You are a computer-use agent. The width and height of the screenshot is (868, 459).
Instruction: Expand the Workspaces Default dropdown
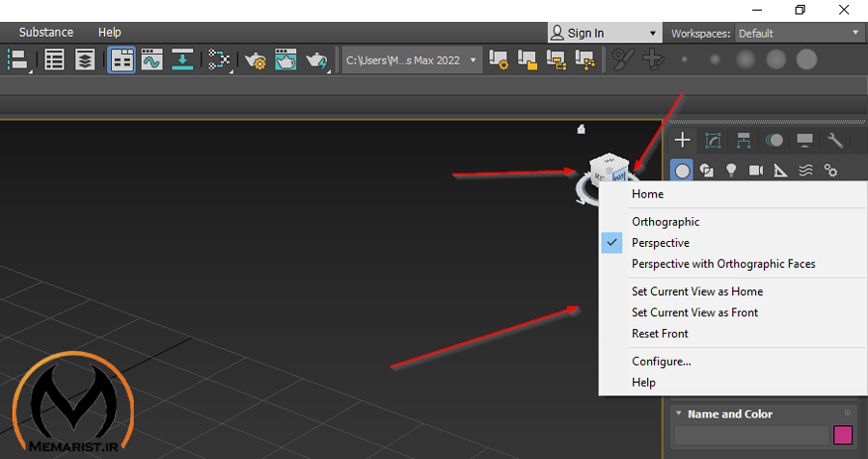[799, 33]
